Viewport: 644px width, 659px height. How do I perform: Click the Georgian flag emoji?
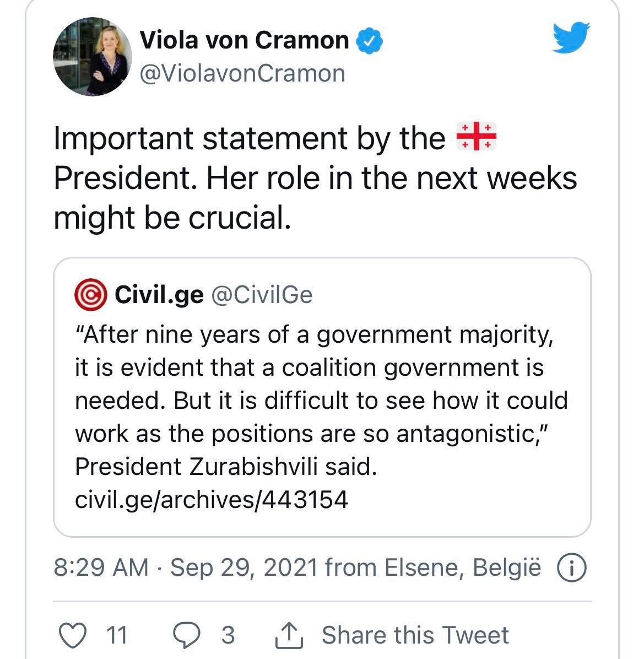pyautogui.click(x=477, y=137)
